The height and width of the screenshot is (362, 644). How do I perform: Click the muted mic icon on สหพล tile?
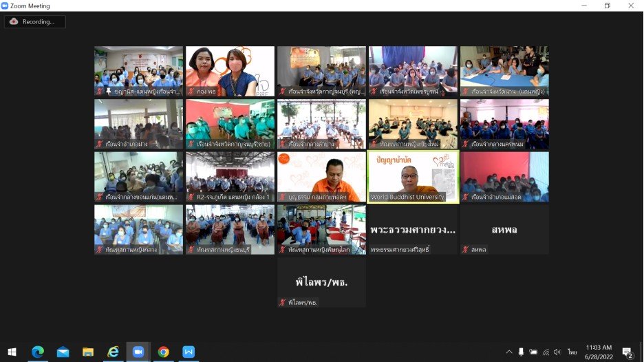coord(466,250)
